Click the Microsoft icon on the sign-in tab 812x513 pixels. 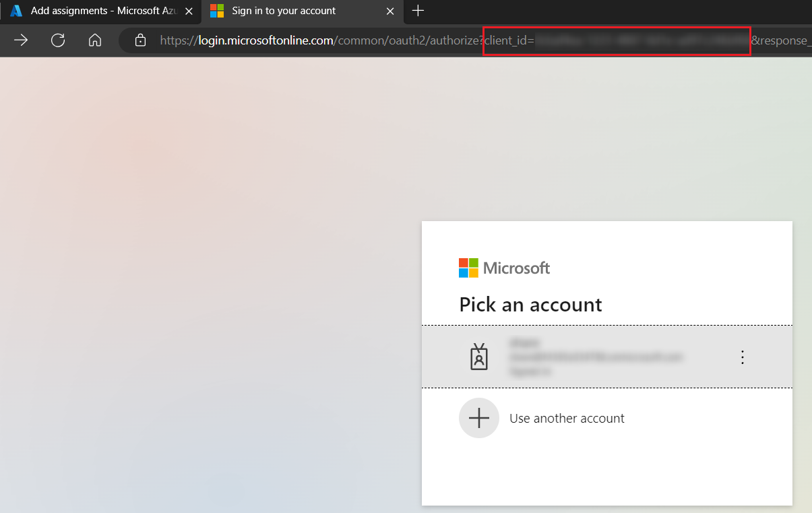217,11
